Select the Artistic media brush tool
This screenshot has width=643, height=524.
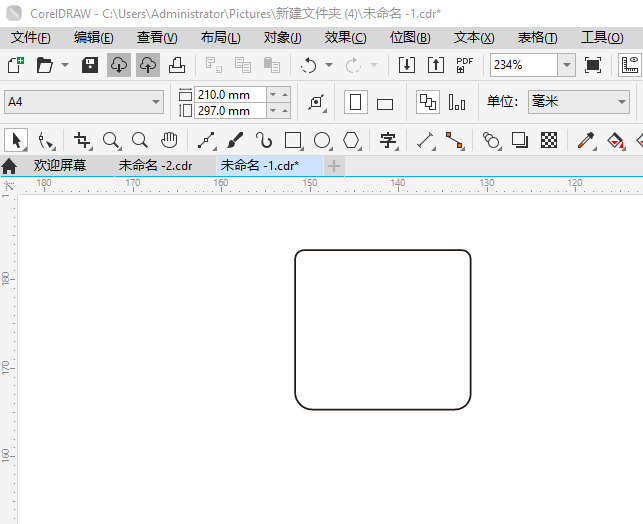pyautogui.click(x=235, y=140)
